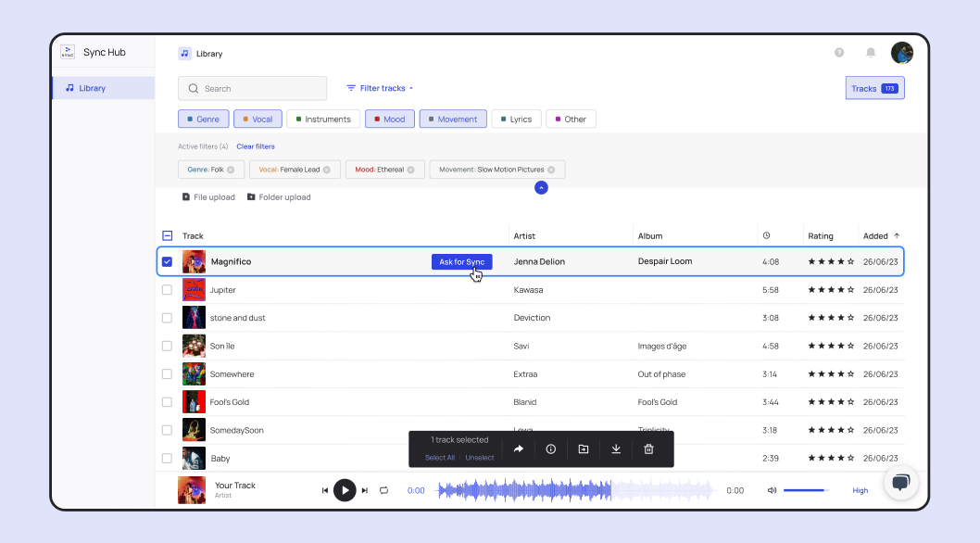
Task: Click the help question mark icon
Action: 839,53
